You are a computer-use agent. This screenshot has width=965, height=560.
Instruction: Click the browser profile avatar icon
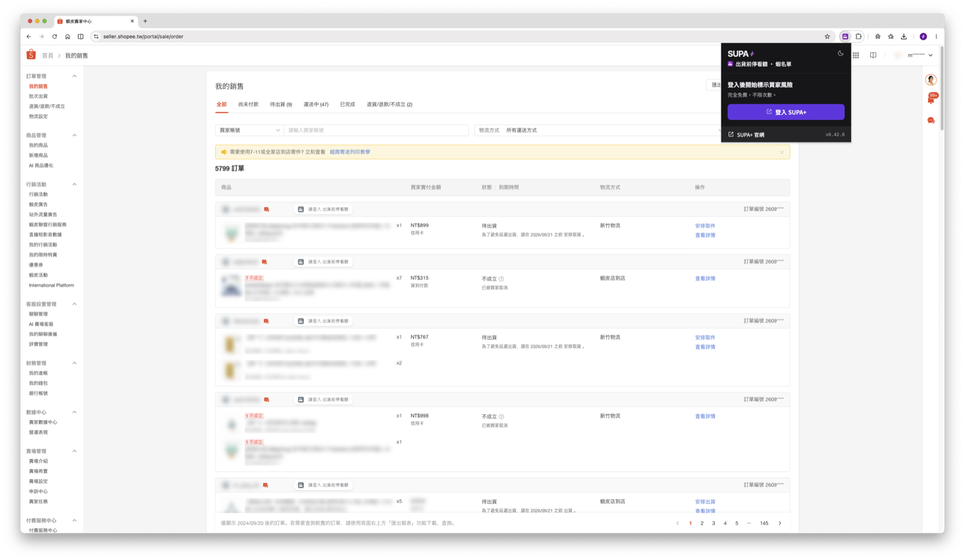923,36
